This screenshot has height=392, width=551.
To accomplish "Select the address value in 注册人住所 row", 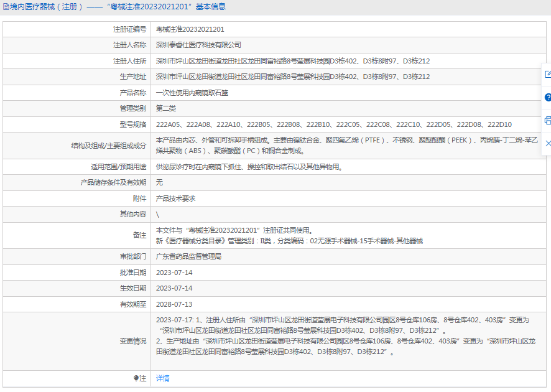I will [293, 61].
